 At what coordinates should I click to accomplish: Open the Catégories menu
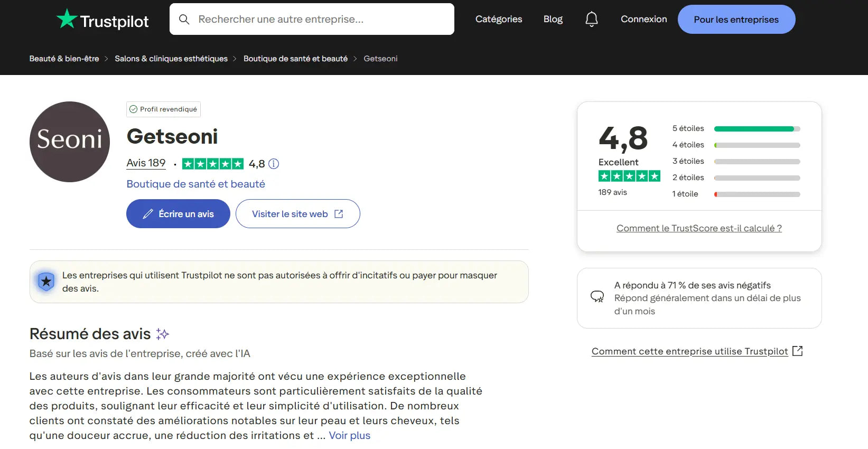498,19
